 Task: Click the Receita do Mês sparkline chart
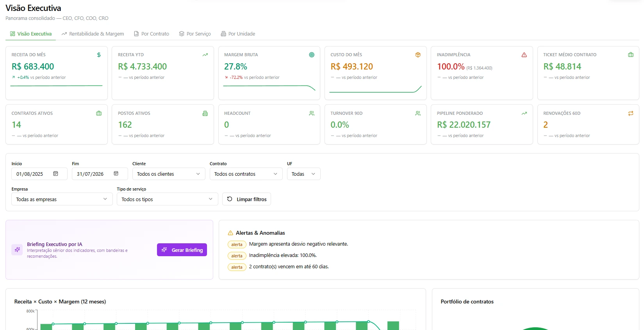pos(56,86)
